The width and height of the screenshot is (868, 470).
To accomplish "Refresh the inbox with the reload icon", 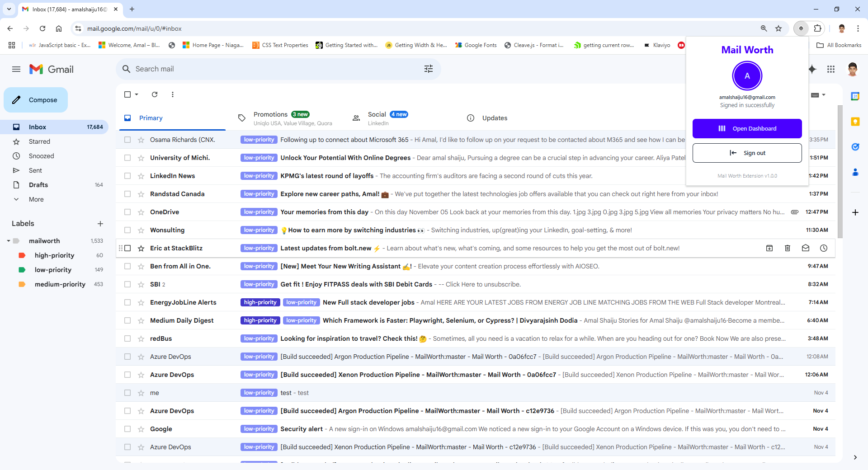I will 155,94.
